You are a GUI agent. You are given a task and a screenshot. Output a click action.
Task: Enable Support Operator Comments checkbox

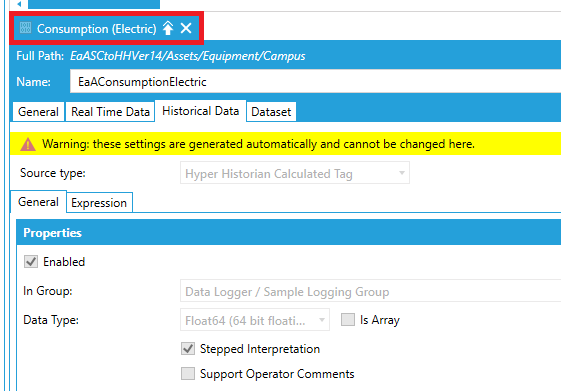188,373
